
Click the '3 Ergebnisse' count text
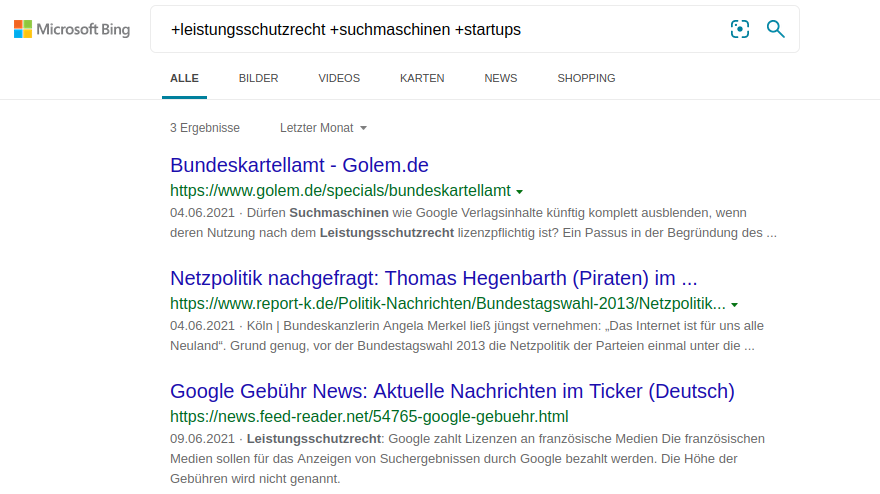coord(205,128)
